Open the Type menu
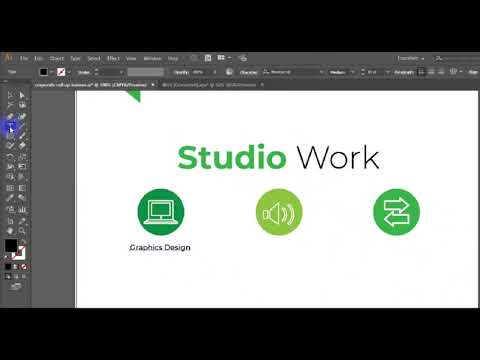 [x=75, y=58]
